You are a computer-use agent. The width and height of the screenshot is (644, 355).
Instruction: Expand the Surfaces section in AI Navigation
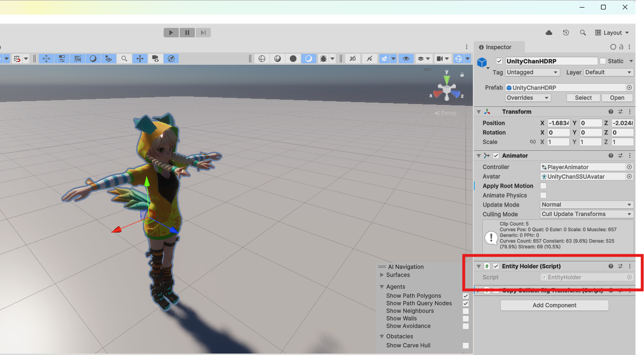pyautogui.click(x=382, y=275)
